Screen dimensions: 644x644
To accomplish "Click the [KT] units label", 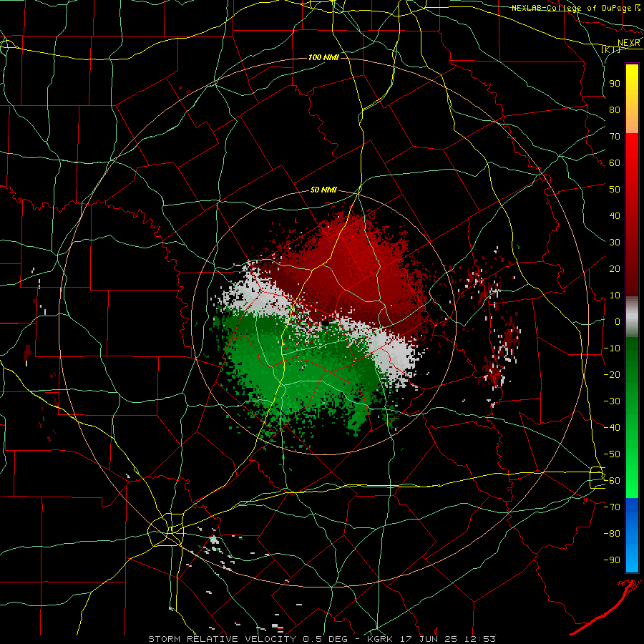I will 611,50.
